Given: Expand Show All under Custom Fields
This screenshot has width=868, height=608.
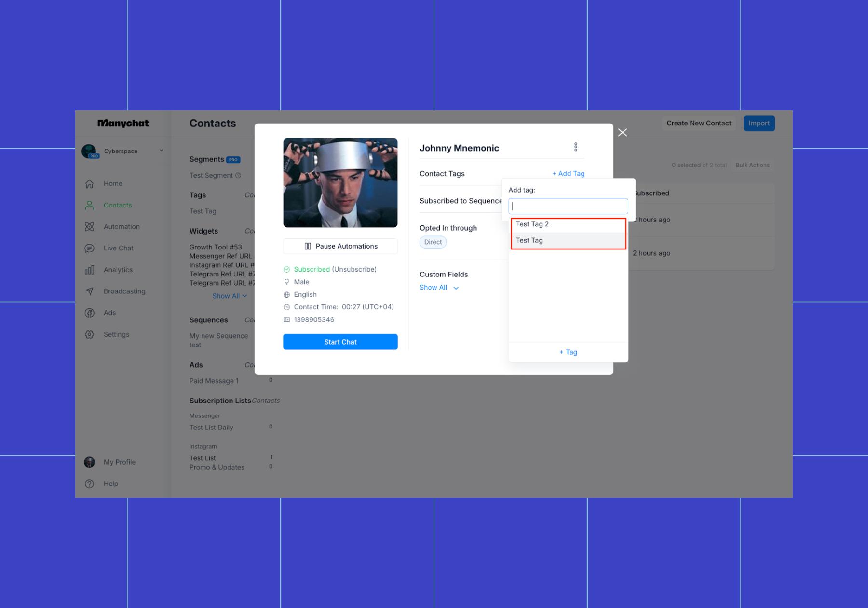Looking at the screenshot, I should pos(439,288).
